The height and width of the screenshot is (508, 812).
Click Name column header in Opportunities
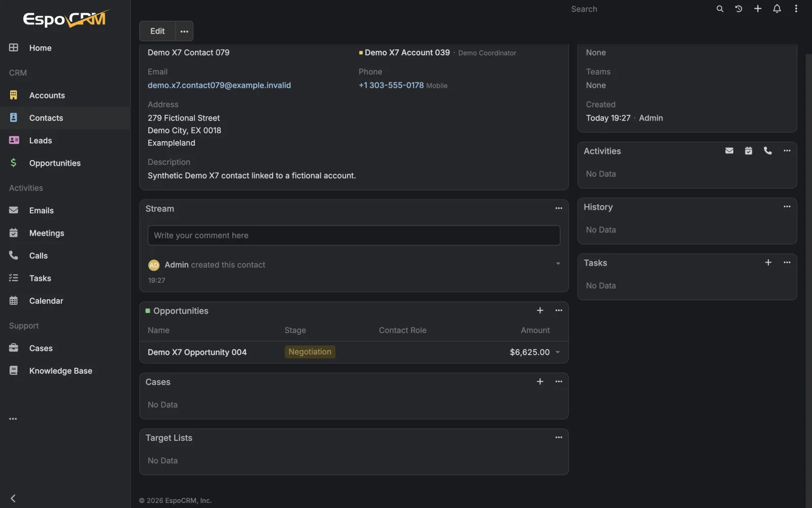158,330
